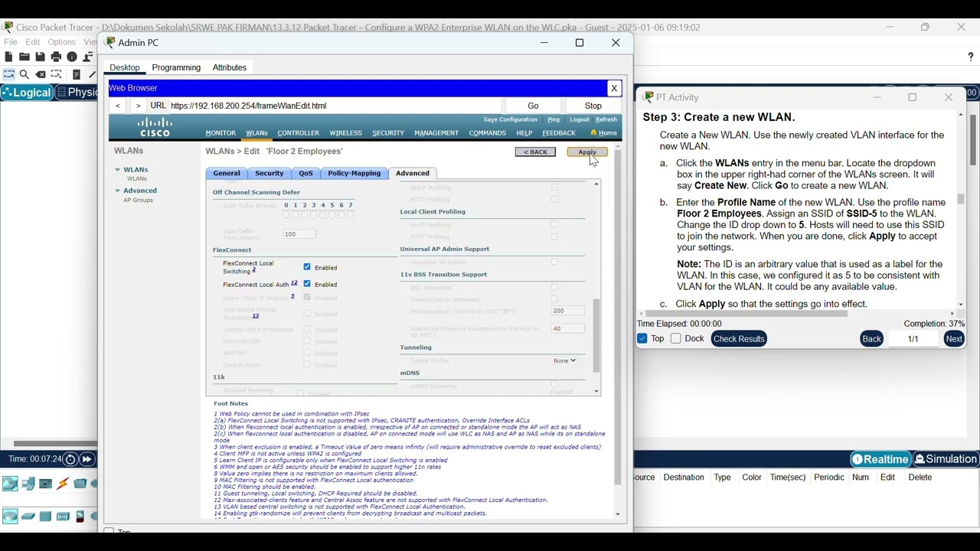The height and width of the screenshot is (551, 980).
Task: Switch to the QoS tab
Action: point(306,174)
